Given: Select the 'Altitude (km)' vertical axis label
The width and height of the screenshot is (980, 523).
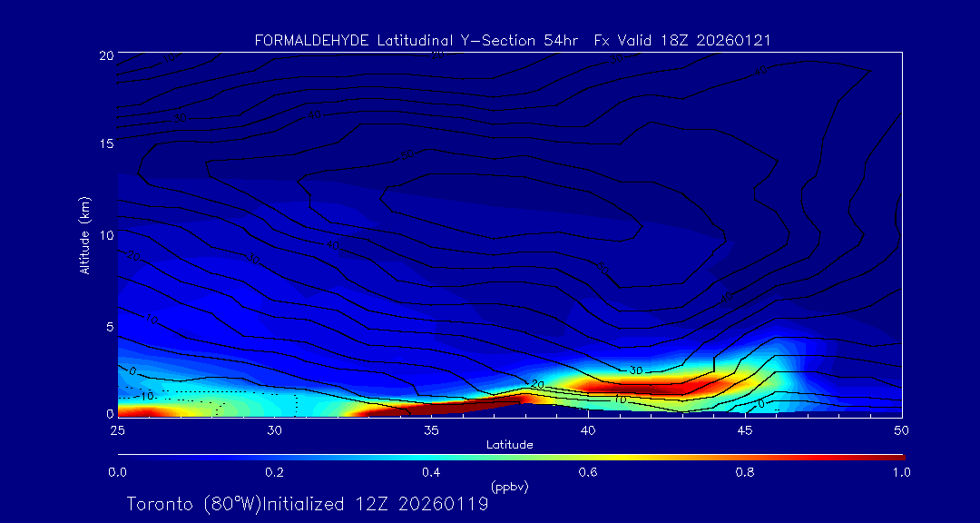Looking at the screenshot, I should click(x=84, y=234).
